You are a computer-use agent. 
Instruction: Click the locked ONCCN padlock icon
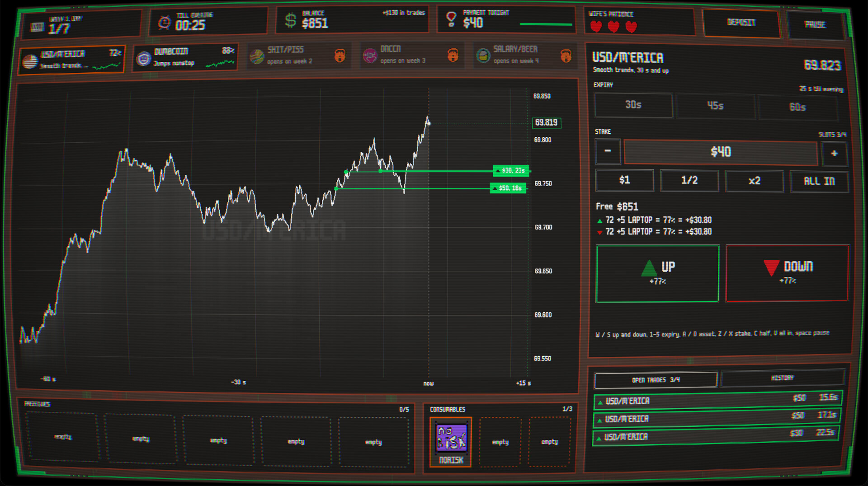tap(453, 55)
